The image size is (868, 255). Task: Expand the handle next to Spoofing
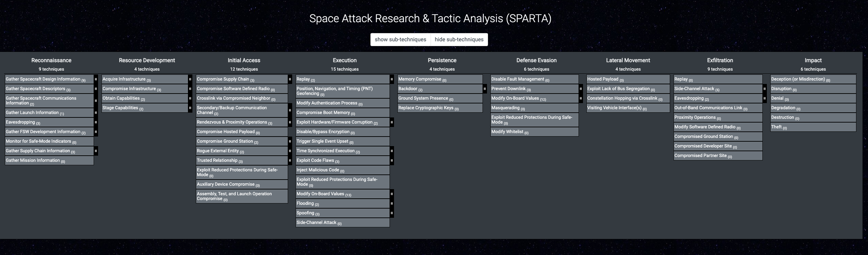392,213
